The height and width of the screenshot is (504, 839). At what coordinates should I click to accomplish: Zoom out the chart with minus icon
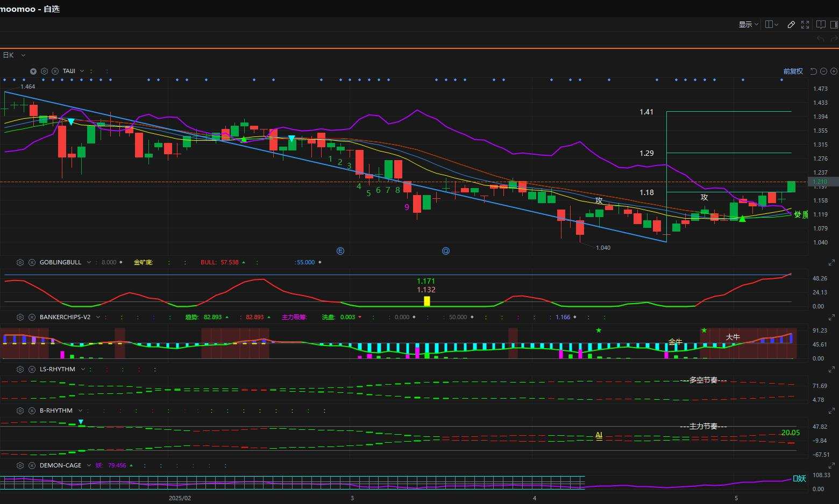[823, 71]
